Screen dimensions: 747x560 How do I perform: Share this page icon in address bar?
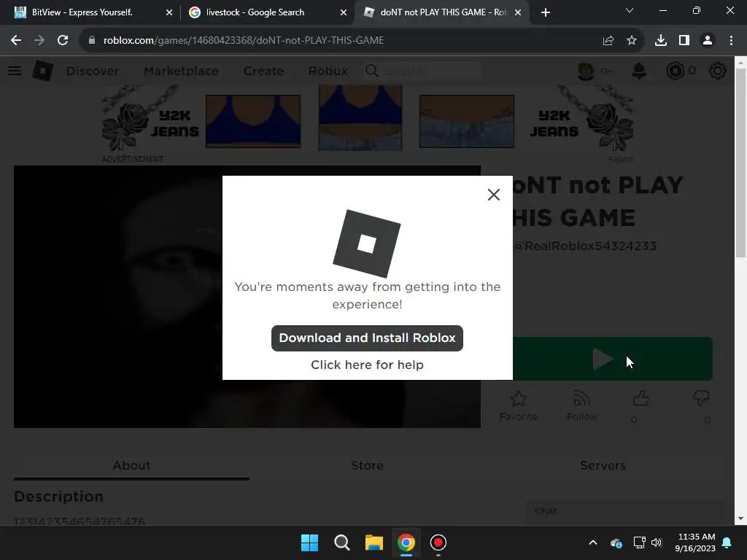608,41
